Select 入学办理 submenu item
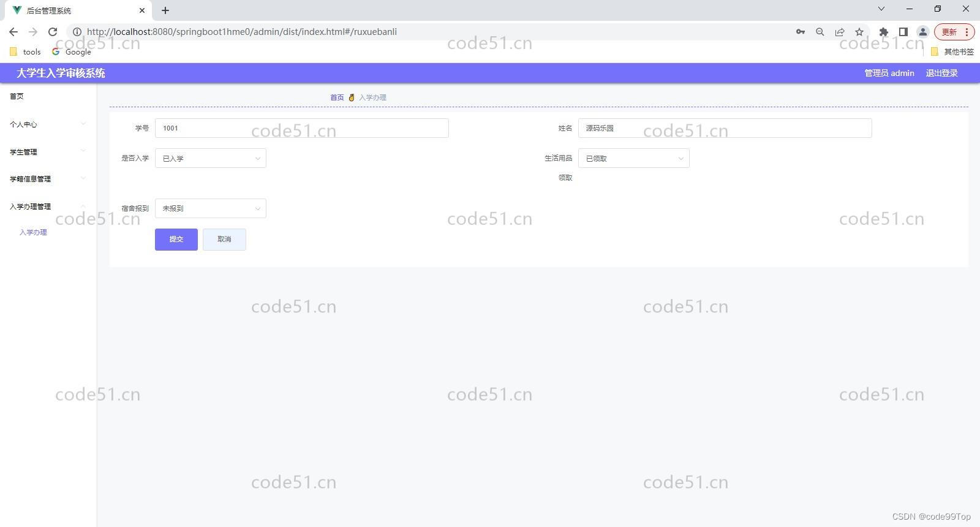 [33, 232]
